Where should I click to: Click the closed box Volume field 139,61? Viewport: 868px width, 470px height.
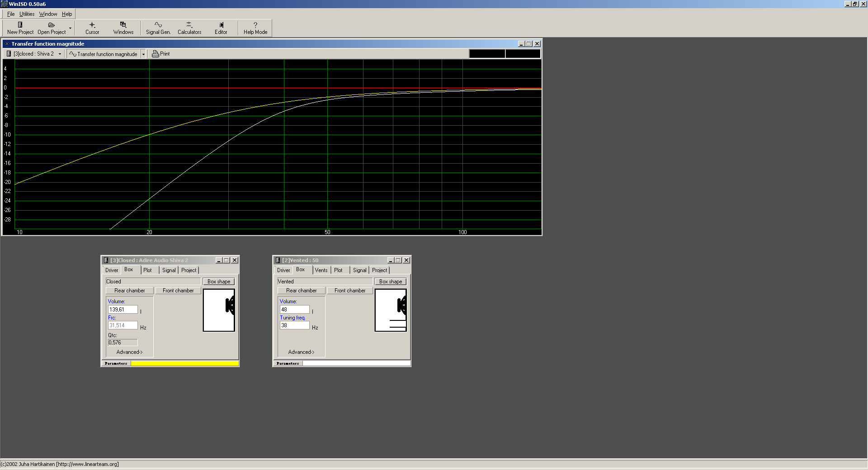tap(123, 310)
